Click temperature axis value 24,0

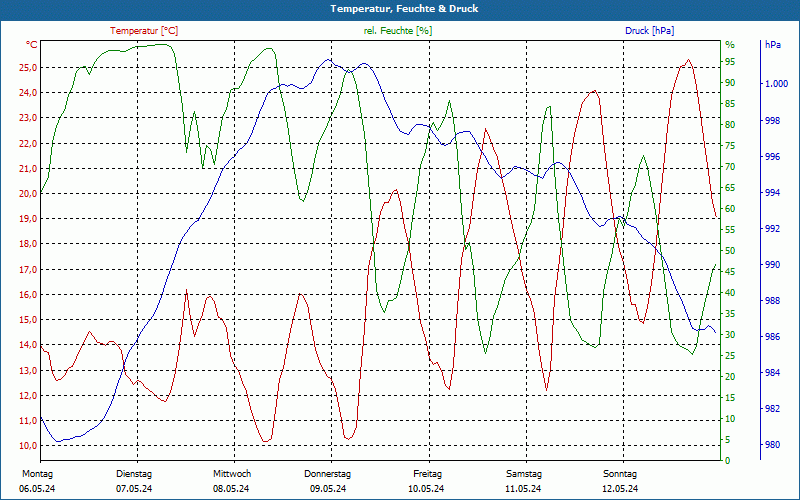point(29,93)
